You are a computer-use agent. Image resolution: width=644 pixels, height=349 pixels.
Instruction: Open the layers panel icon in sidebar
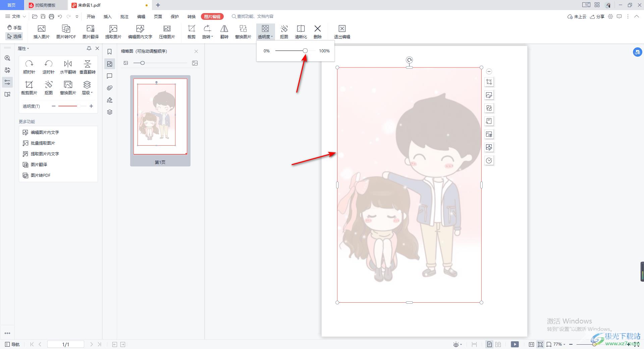110,112
